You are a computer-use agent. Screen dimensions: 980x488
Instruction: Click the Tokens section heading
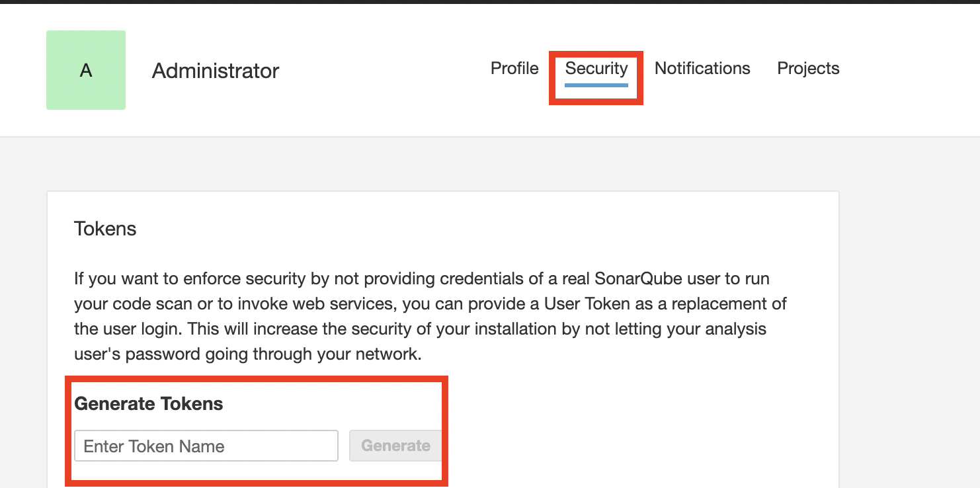click(105, 229)
